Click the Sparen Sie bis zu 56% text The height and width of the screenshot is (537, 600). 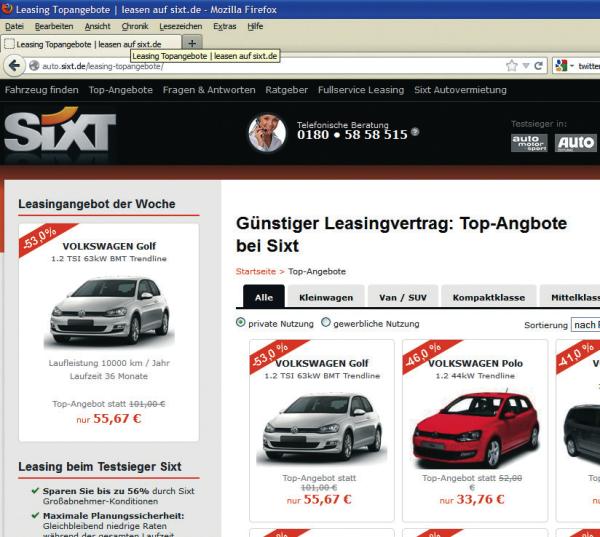click(x=96, y=491)
